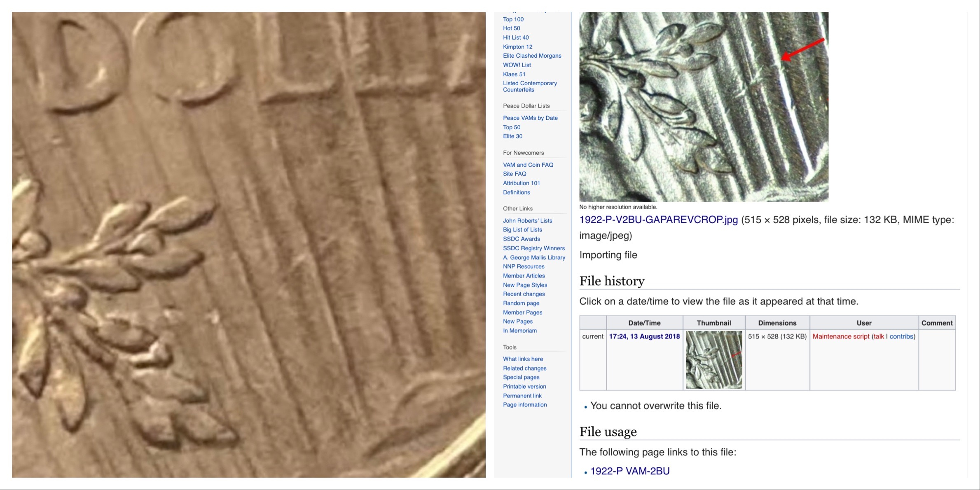The image size is (980, 490).
Task: Open the Elite 30 link
Action: coord(512,137)
